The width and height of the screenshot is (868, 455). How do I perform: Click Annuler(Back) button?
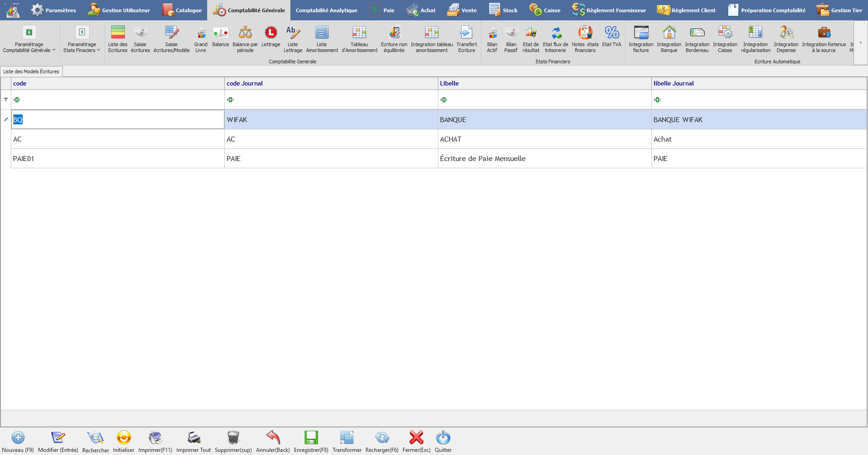pos(273,441)
